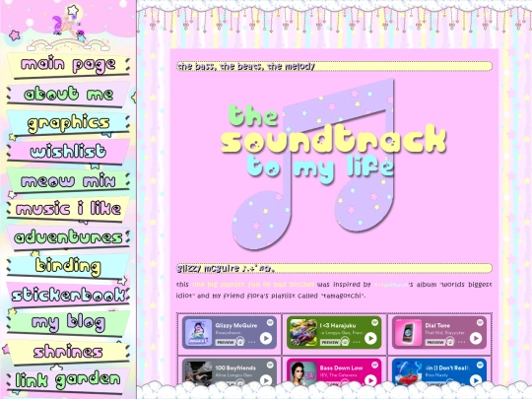Click the 'Bass Down Low' song title
The width and height of the screenshot is (532, 399).
341,367
